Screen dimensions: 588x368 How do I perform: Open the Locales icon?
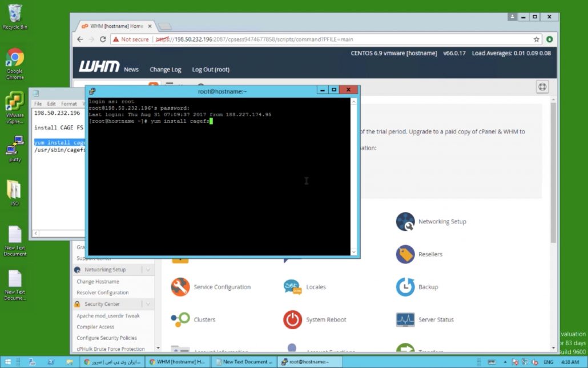tap(292, 287)
